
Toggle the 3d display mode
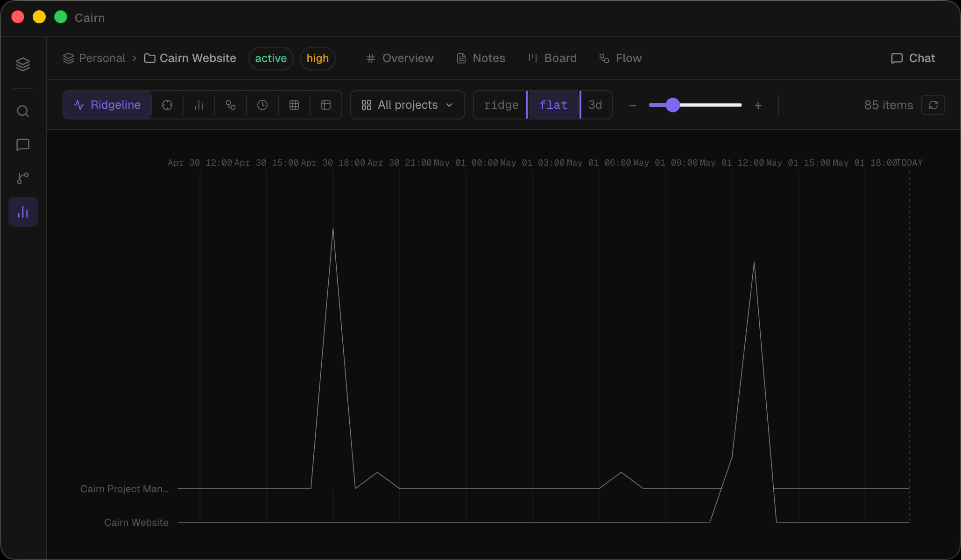click(595, 105)
